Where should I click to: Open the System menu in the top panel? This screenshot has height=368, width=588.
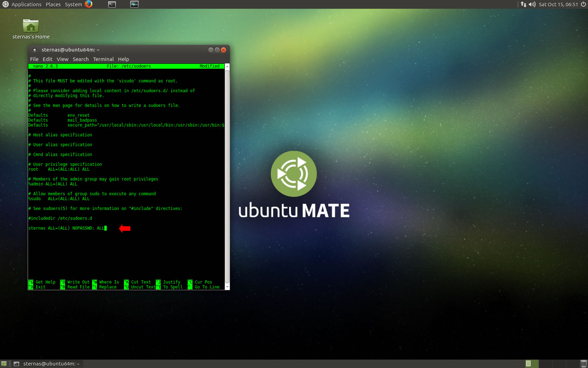coord(73,5)
